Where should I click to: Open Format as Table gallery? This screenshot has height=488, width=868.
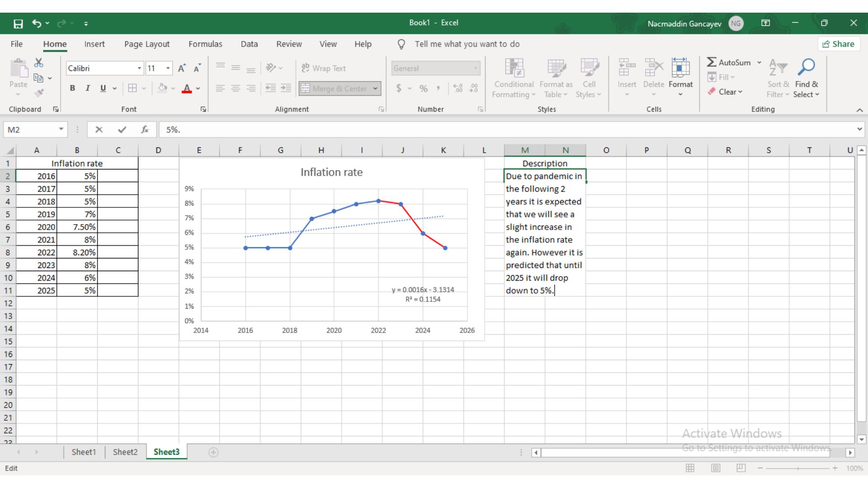[x=556, y=78]
